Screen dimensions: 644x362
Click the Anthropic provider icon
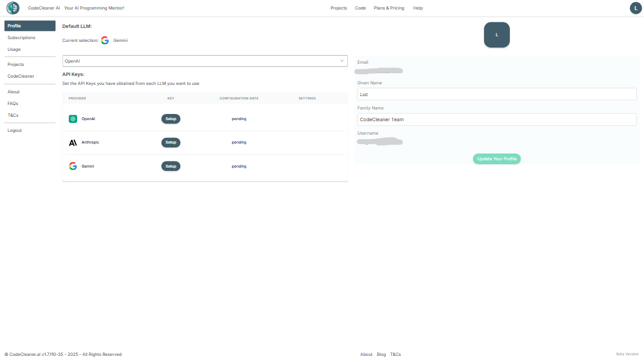pos(73,142)
